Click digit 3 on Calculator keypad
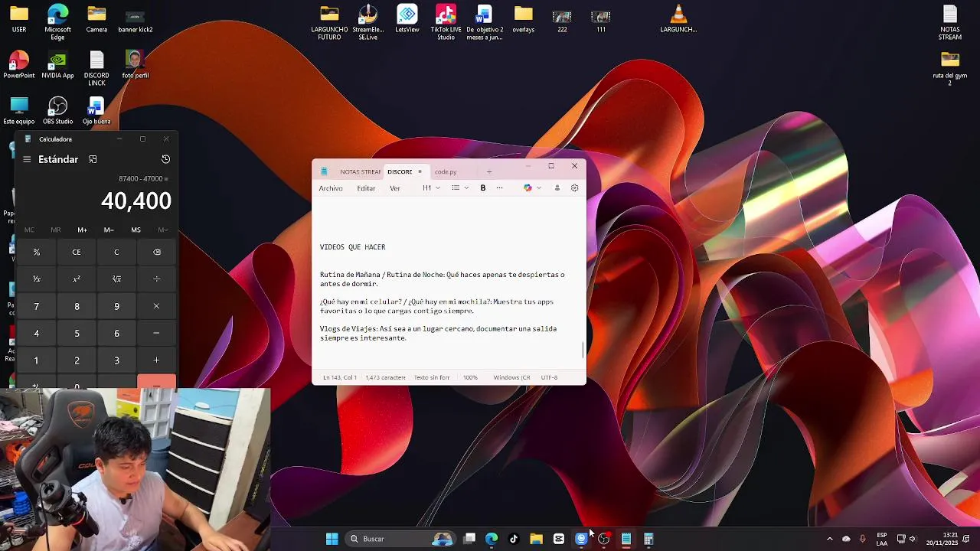 click(116, 360)
